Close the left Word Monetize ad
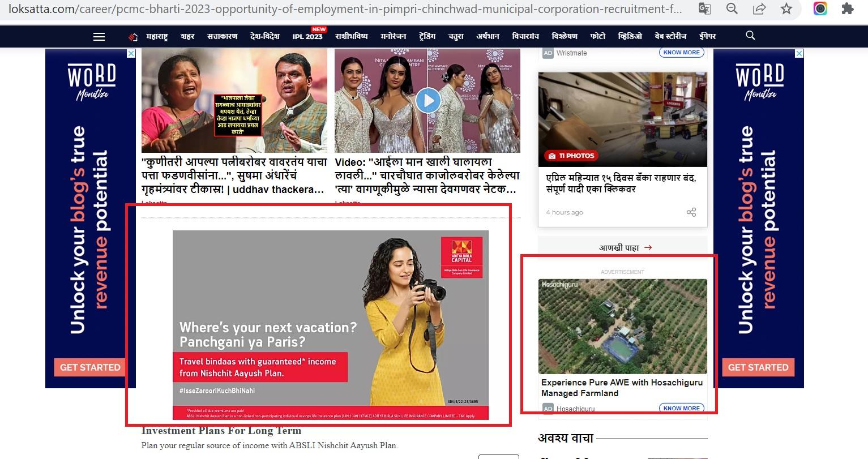Screen dimensions: 868x459 click(x=131, y=54)
